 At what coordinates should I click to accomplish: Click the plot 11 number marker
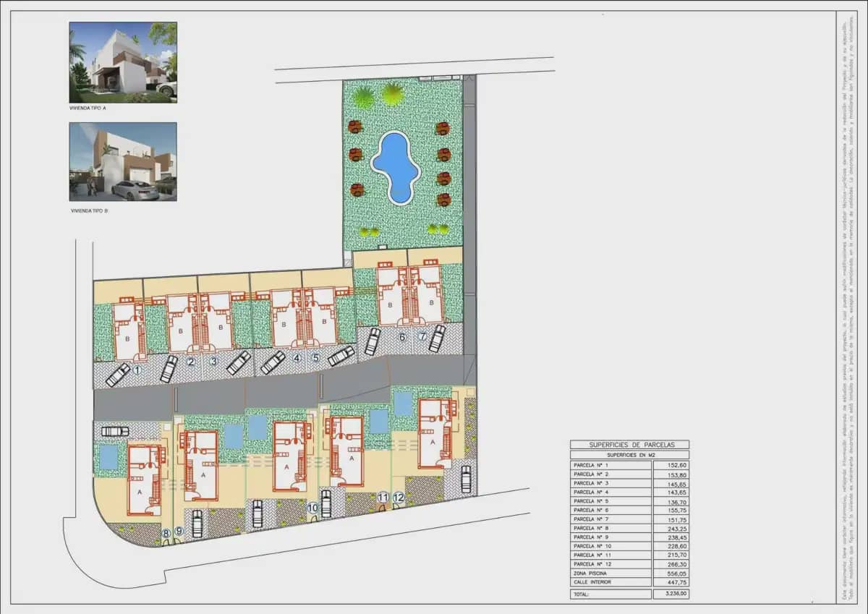[x=383, y=498]
